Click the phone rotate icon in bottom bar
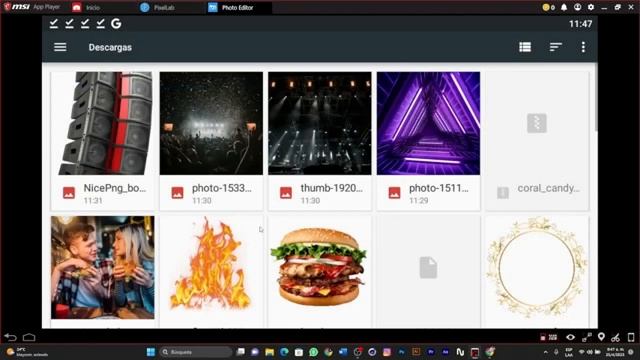 coord(631,337)
